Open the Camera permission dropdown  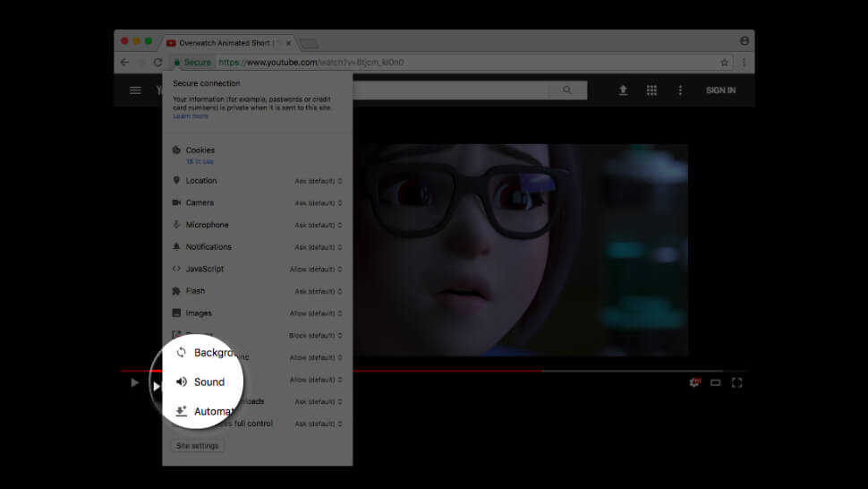coord(319,203)
